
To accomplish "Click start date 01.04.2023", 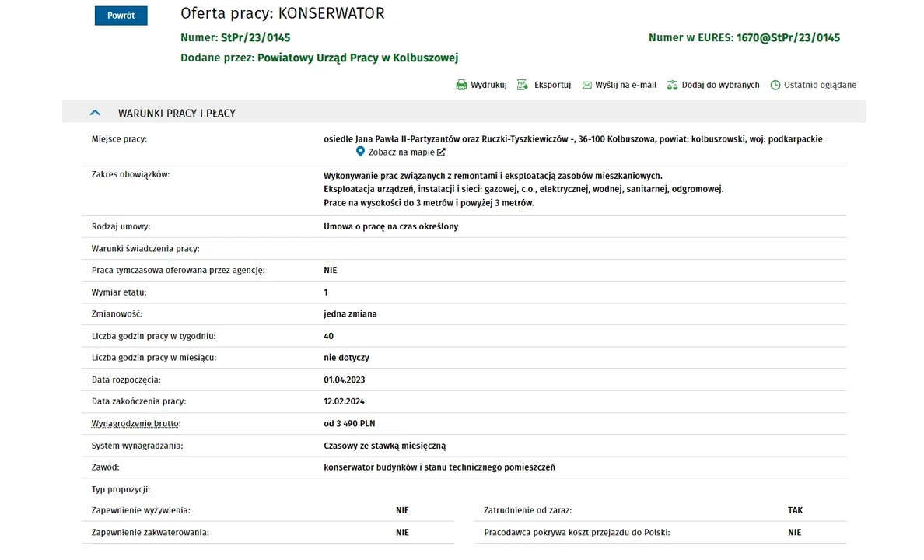I will point(344,380).
